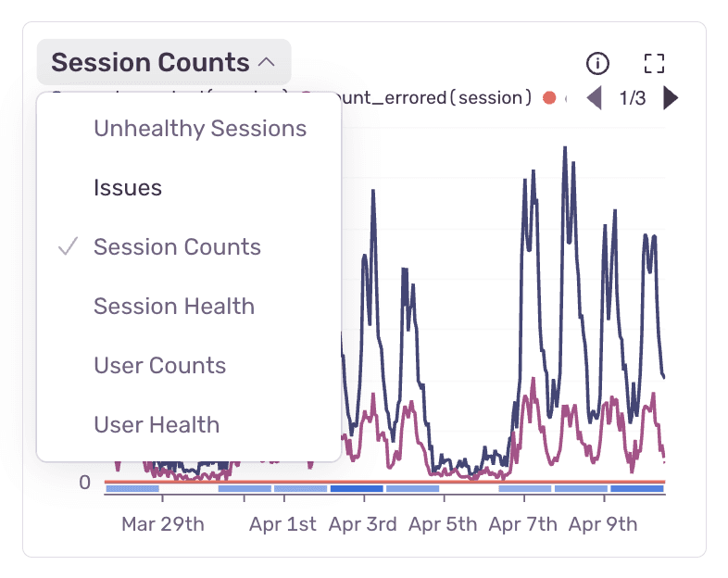Screen dimensions: 728x578
Task: Switch chart to Session Health
Action: tap(174, 307)
